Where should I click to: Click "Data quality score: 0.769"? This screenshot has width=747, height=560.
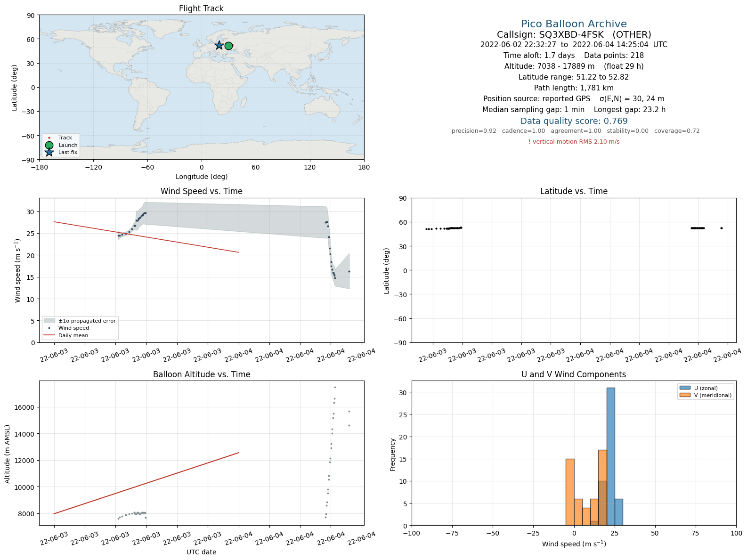tap(574, 121)
